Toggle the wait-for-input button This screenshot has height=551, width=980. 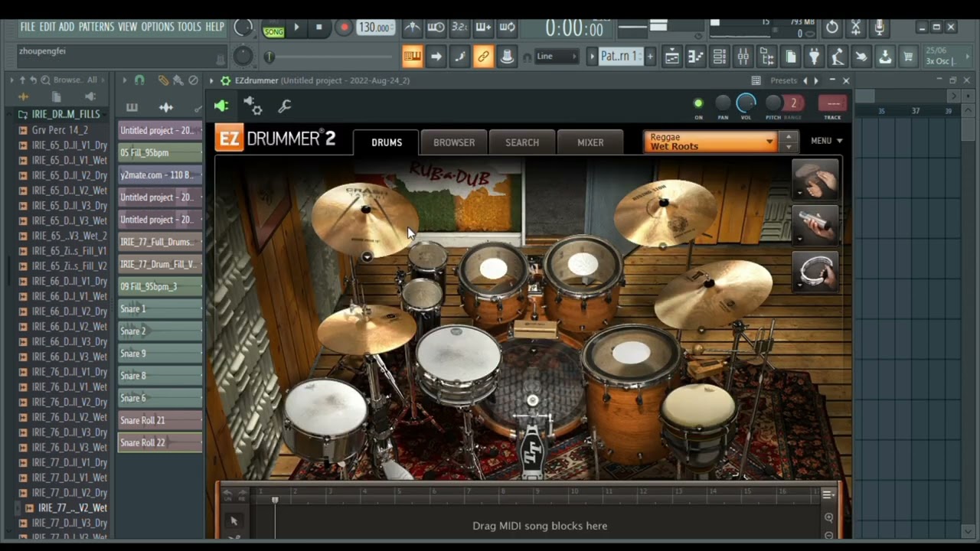click(436, 28)
